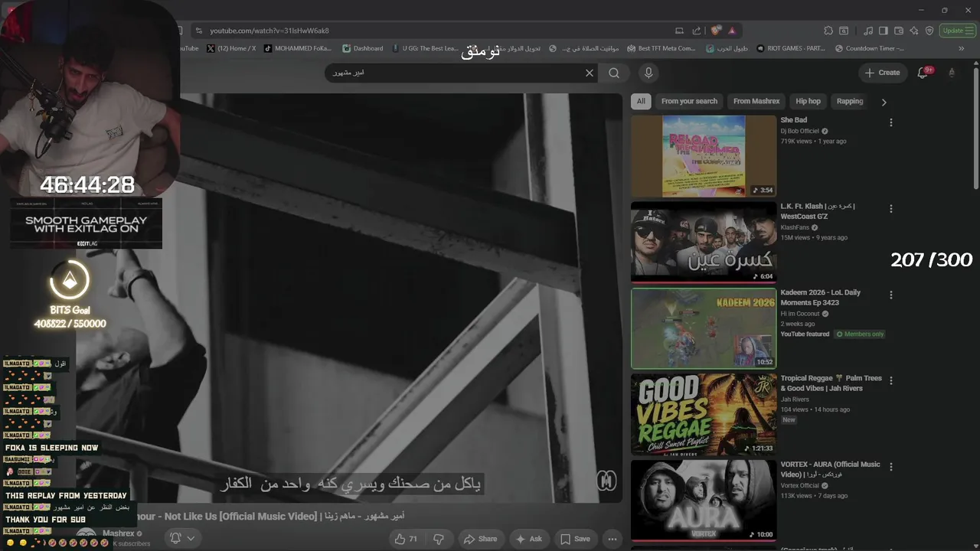Screen dimensions: 980x551
Task: Open the Countdown Timer bookmark
Action: 870,48
